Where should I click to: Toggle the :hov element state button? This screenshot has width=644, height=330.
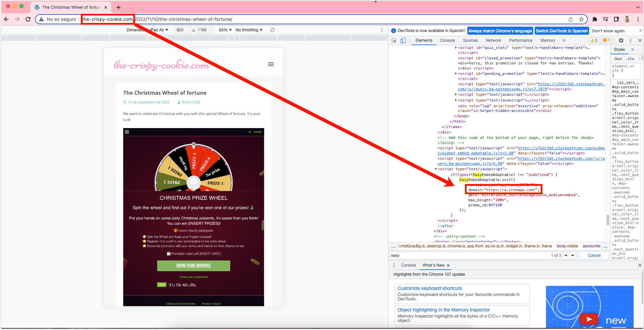pos(618,59)
